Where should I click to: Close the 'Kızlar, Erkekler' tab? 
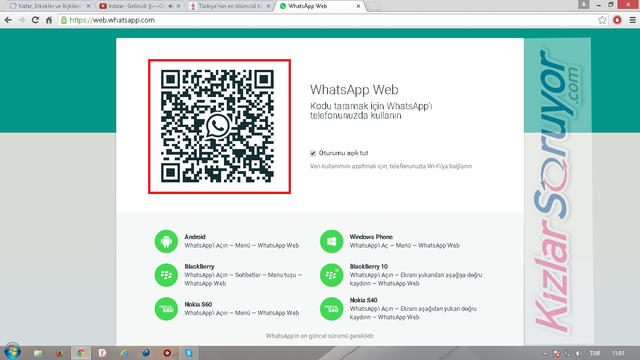(88, 6)
